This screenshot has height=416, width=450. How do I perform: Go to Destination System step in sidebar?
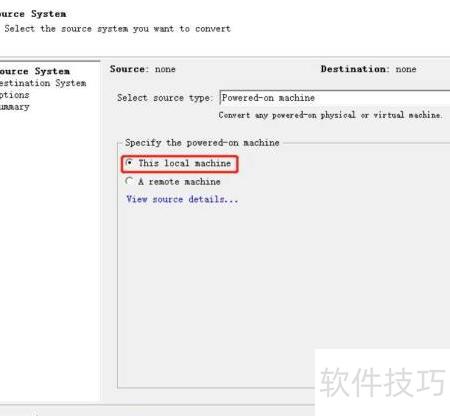(43, 83)
